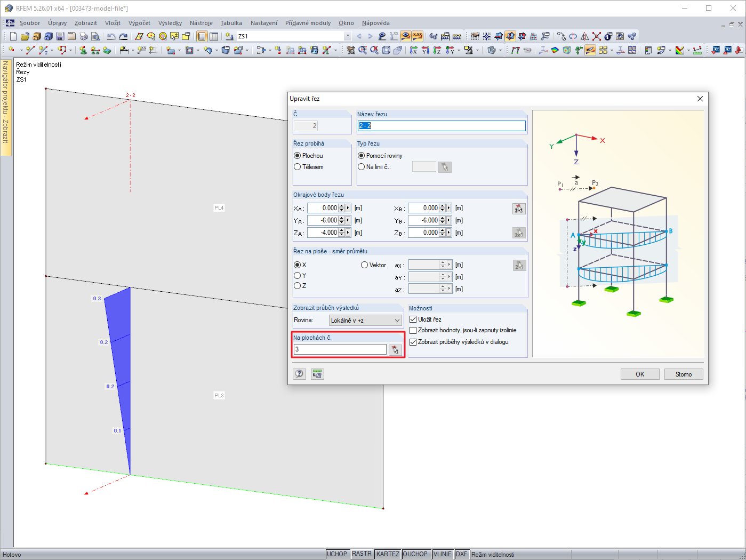
Task: Open the help button in the dialog
Action: (300, 374)
